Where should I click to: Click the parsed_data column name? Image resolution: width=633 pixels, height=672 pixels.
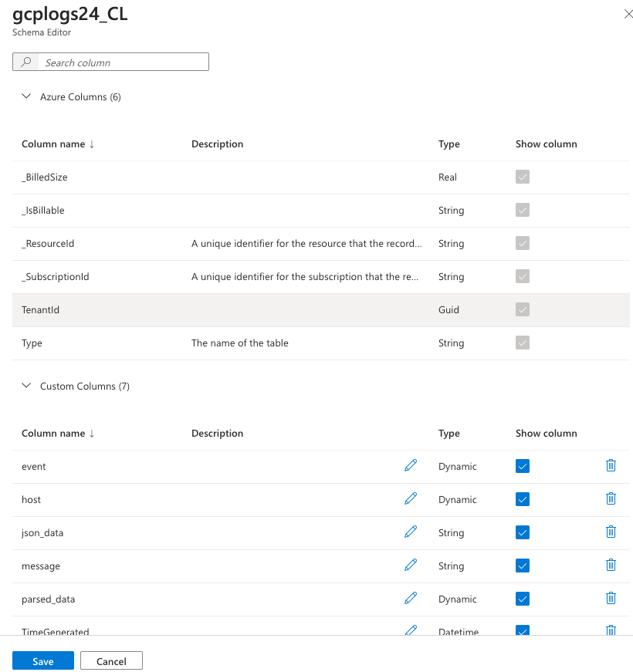48,599
